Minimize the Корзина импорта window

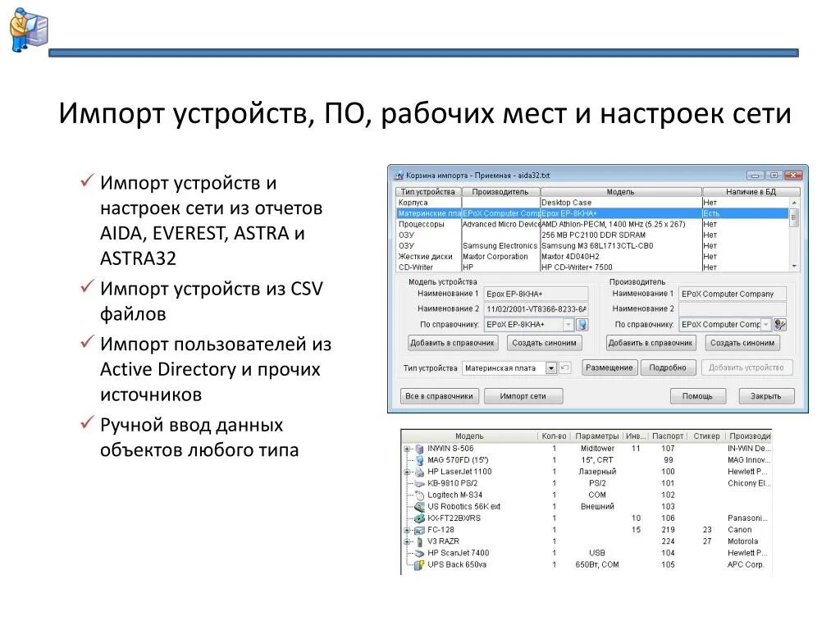point(755,176)
